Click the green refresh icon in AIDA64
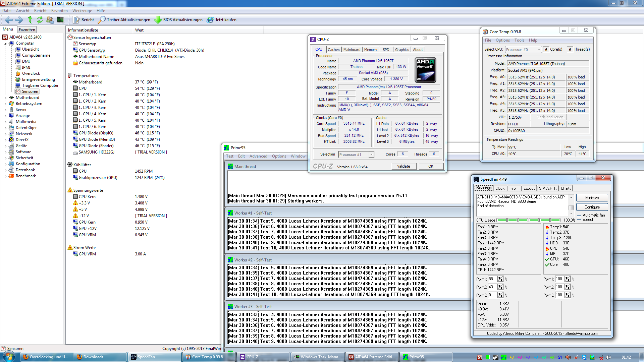 click(x=40, y=20)
